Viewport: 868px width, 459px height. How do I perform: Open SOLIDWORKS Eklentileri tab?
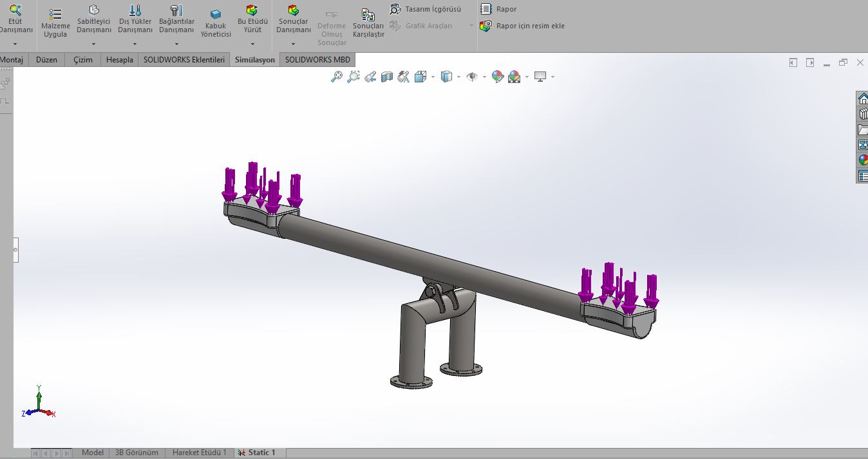184,59
